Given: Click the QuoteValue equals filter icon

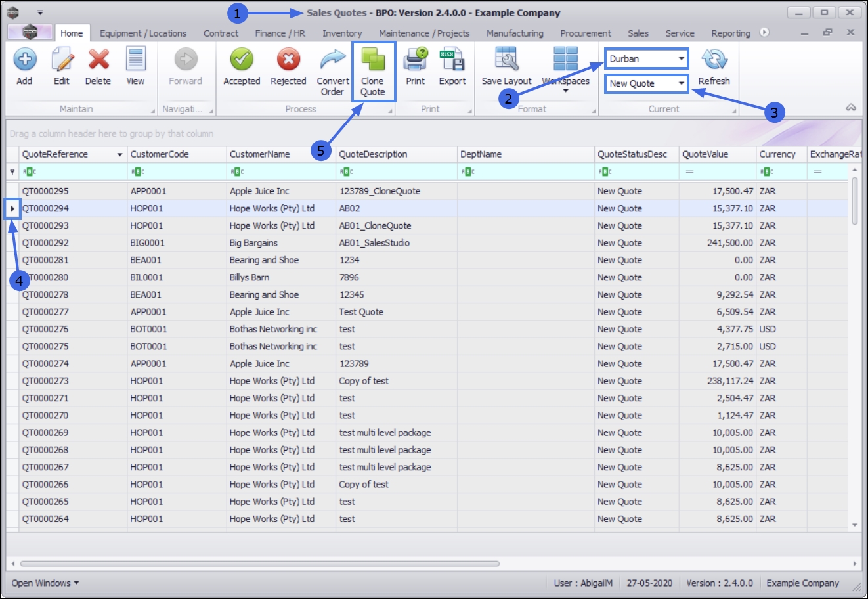Looking at the screenshot, I should point(689,172).
